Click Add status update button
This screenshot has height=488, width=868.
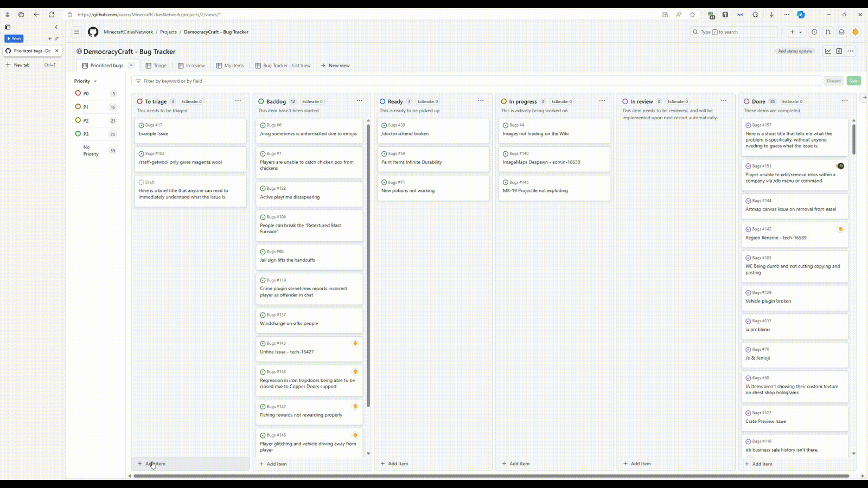pos(795,51)
